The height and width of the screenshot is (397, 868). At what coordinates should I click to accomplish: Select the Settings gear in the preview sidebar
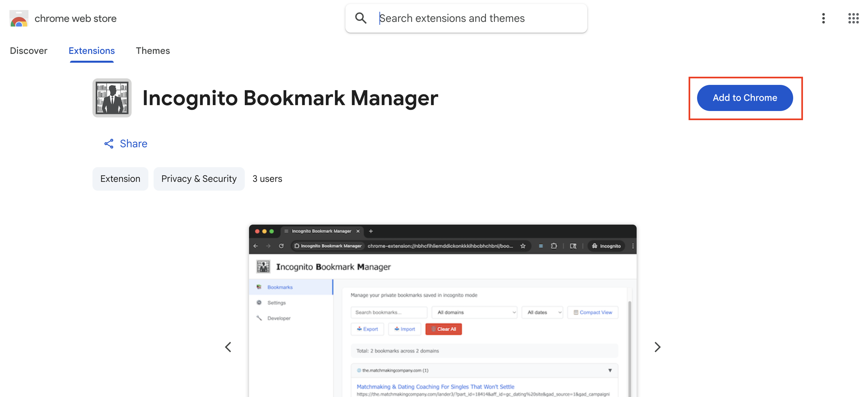(x=259, y=302)
